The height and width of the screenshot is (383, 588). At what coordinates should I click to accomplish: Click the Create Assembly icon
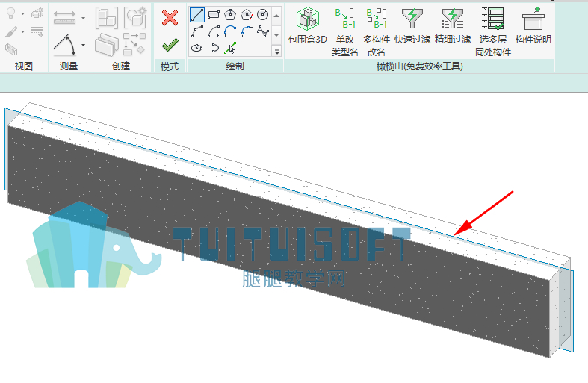(107, 17)
